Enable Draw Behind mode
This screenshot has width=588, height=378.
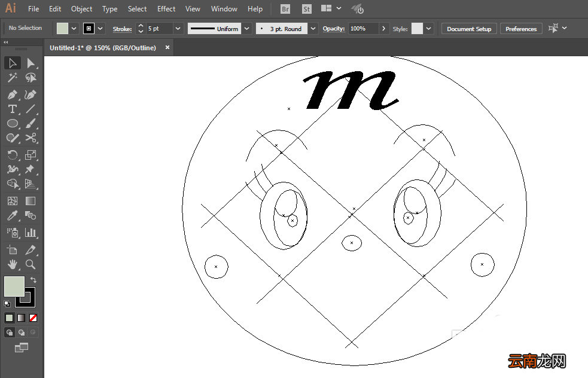[x=22, y=333]
